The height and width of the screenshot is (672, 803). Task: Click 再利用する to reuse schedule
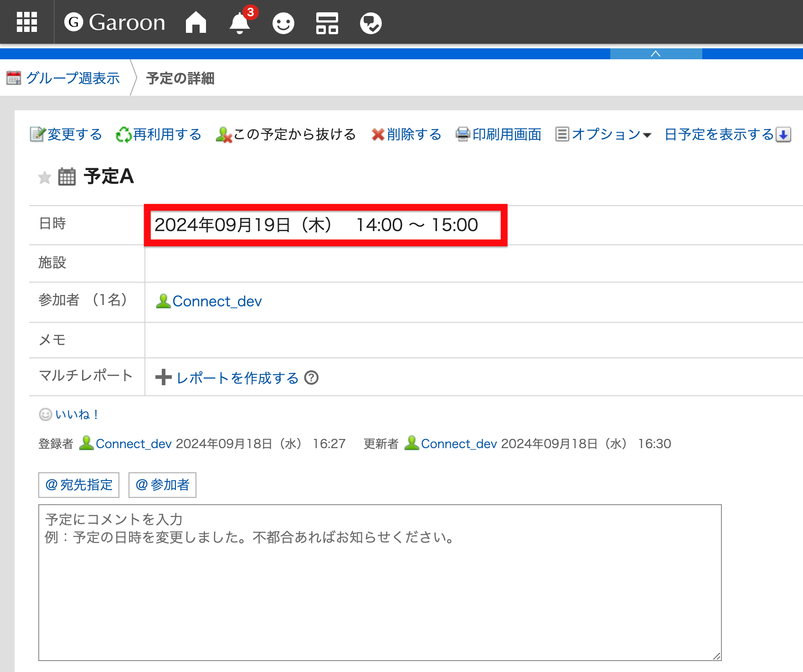pyautogui.click(x=167, y=134)
